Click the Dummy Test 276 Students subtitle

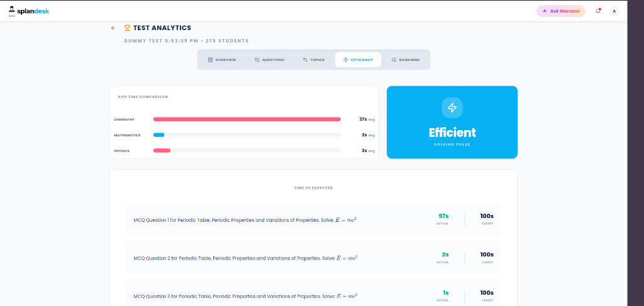[186, 41]
